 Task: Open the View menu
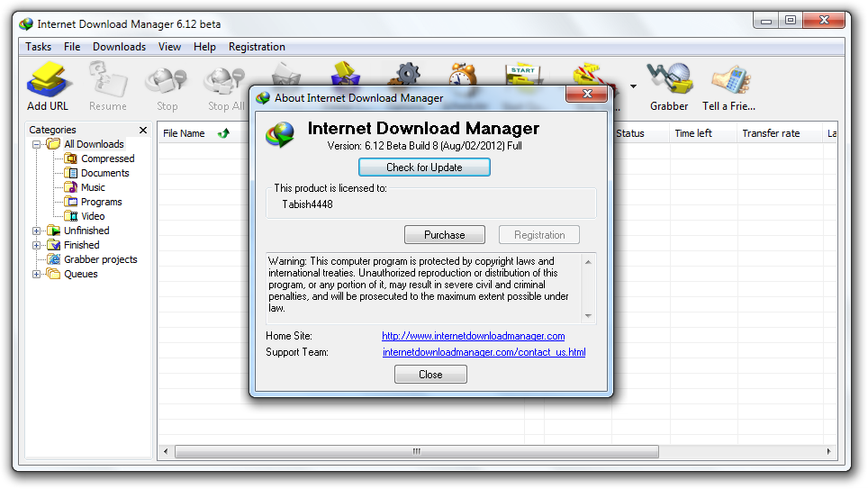pos(169,47)
